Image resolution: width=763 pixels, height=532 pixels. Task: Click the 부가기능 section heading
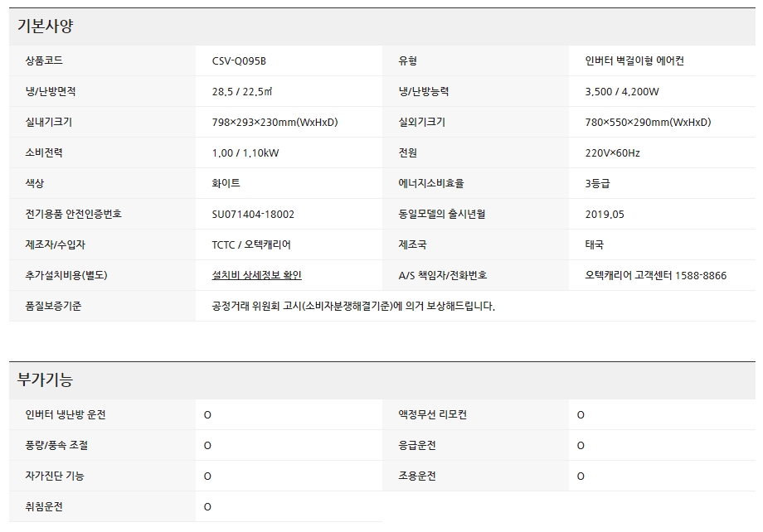(46, 380)
